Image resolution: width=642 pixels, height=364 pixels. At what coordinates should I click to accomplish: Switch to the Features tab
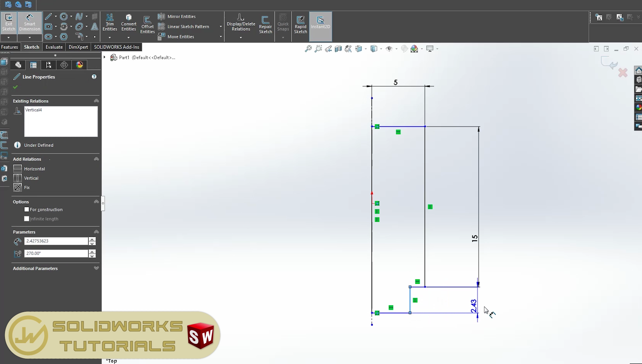tap(9, 47)
